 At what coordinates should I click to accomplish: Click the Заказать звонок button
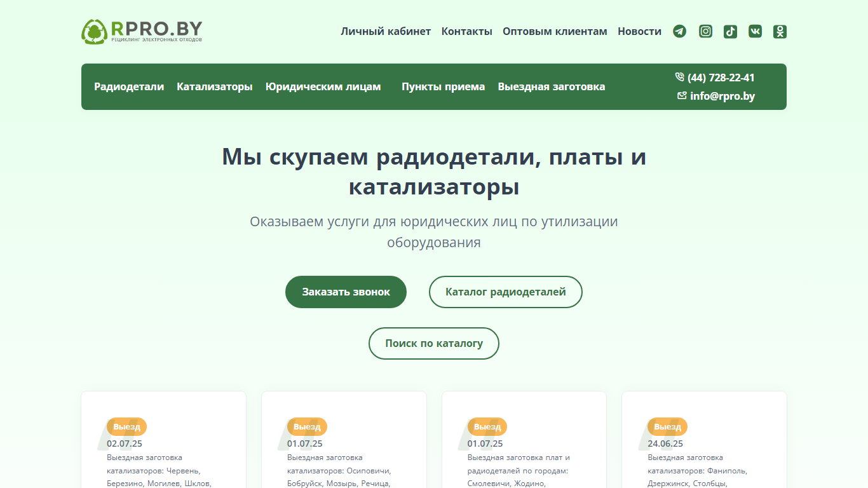tap(346, 292)
